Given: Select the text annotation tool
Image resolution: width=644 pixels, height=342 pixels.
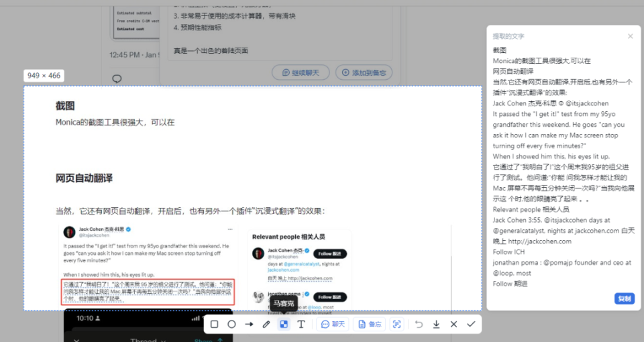Looking at the screenshot, I should [x=301, y=325].
